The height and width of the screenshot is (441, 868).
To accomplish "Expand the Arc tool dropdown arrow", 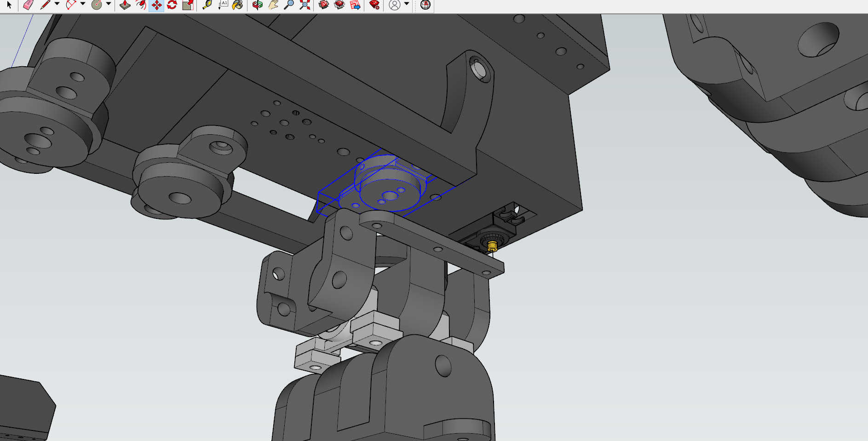I will coord(83,4).
